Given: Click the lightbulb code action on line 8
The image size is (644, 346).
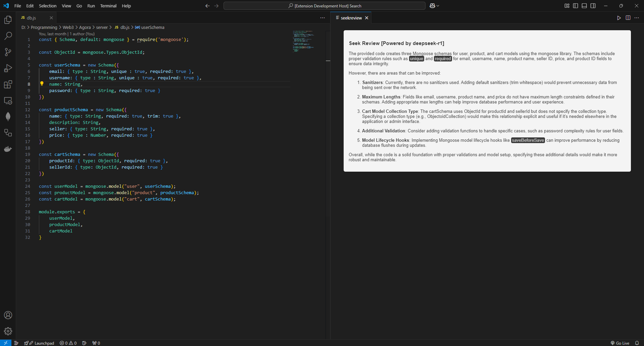Looking at the screenshot, I should tap(42, 84).
